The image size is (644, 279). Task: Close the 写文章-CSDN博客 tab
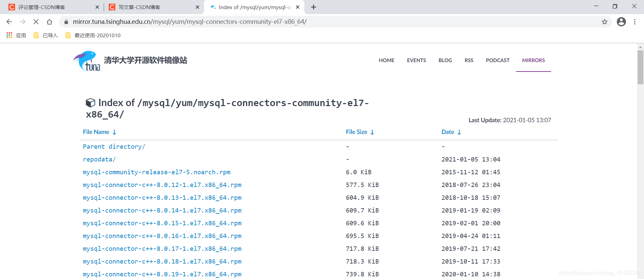[197, 7]
